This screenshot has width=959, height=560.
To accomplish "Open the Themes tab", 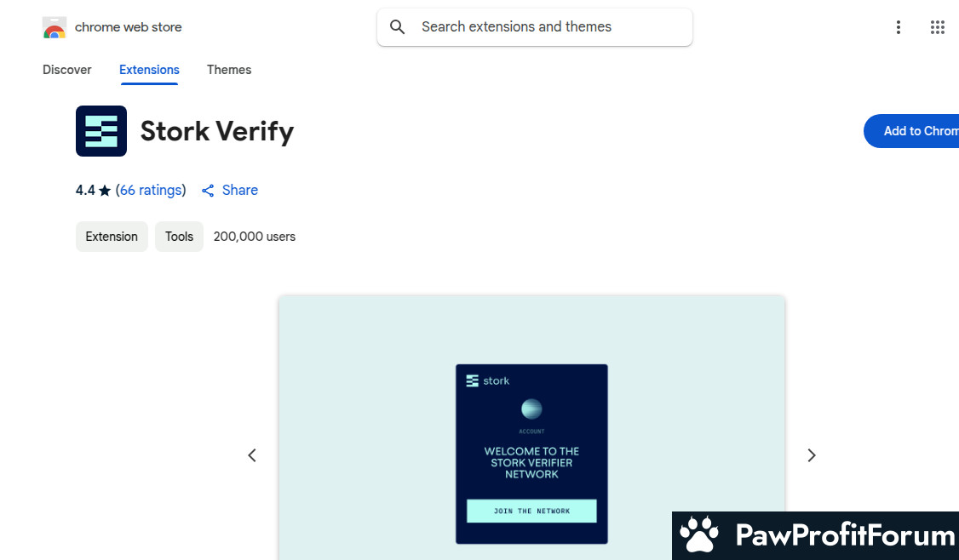I will click(x=229, y=70).
